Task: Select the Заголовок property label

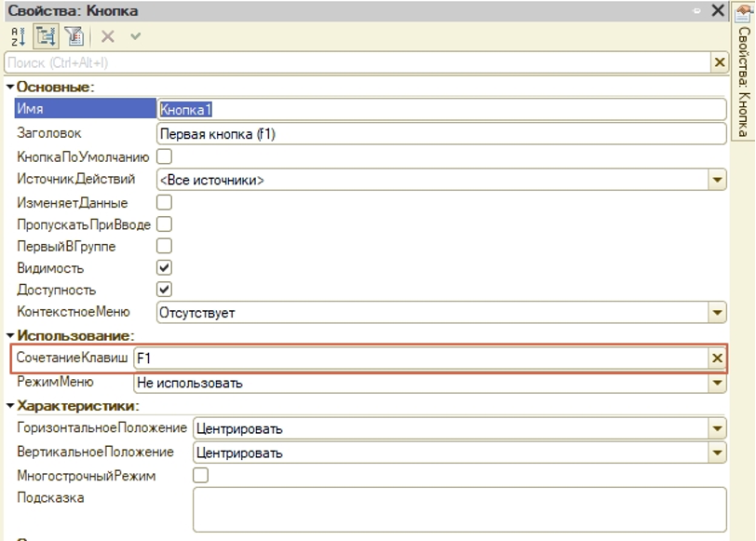Action: pyautogui.click(x=49, y=133)
